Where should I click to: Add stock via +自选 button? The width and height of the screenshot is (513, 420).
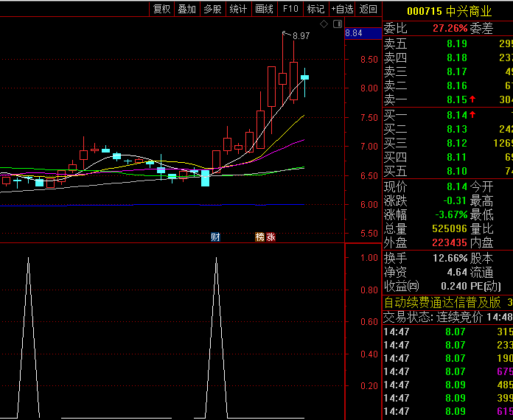[342, 9]
